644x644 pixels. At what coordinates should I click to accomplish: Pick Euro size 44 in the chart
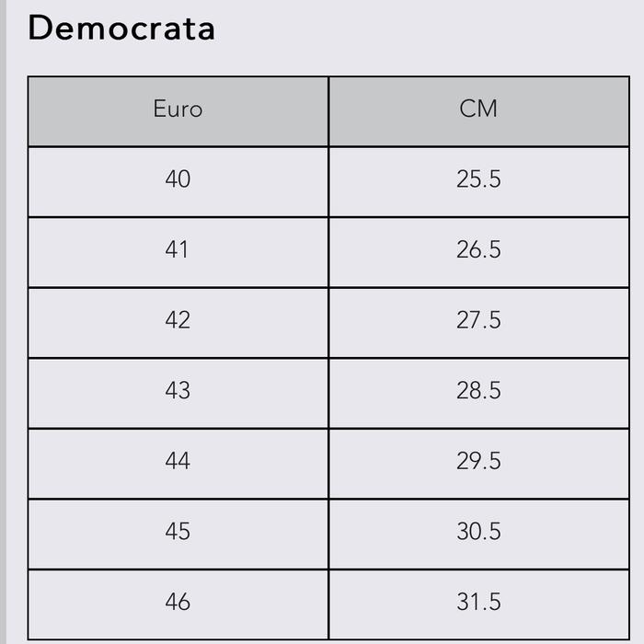pos(178,460)
